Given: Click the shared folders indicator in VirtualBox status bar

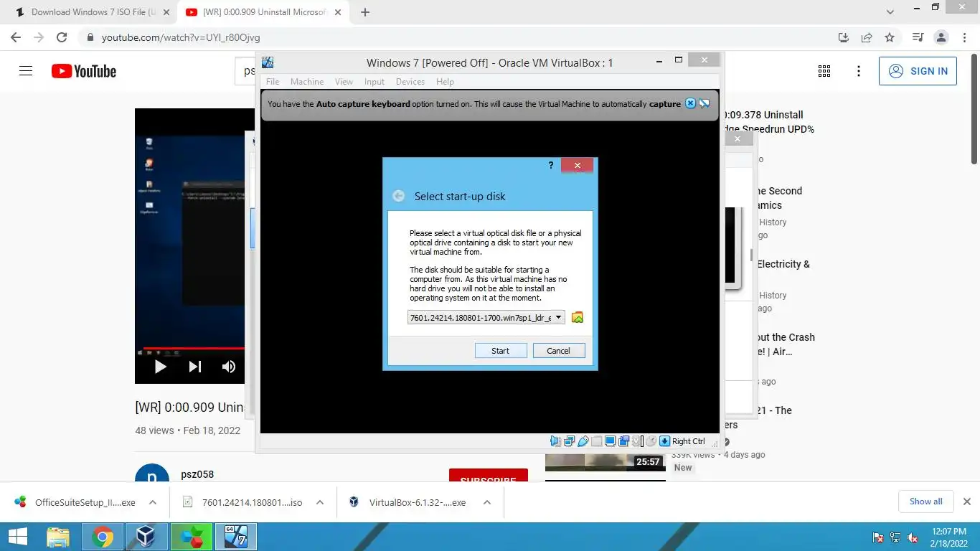Looking at the screenshot, I should pyautogui.click(x=597, y=441).
